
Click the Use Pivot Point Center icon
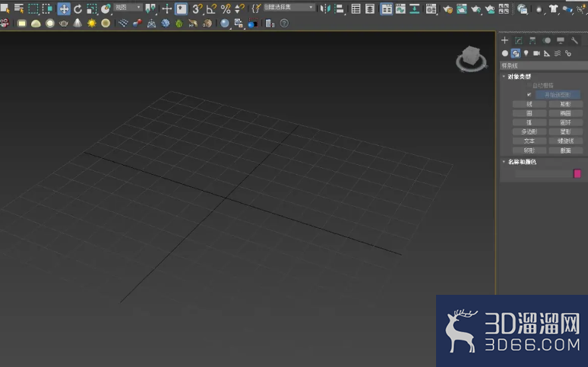[150, 8]
